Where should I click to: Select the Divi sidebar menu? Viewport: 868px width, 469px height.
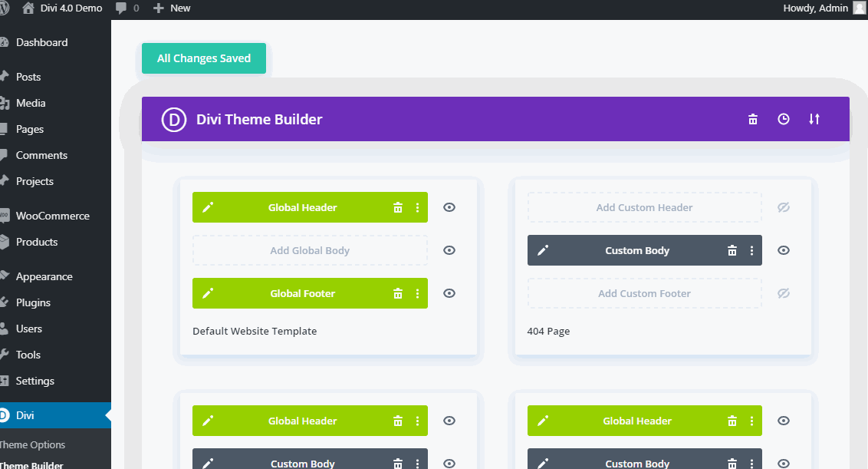[x=55, y=415]
